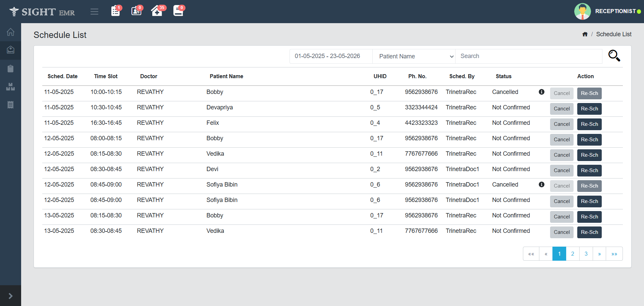Click the breadcrumb home icon
Screen dimensions: 644x306
coord(585,34)
